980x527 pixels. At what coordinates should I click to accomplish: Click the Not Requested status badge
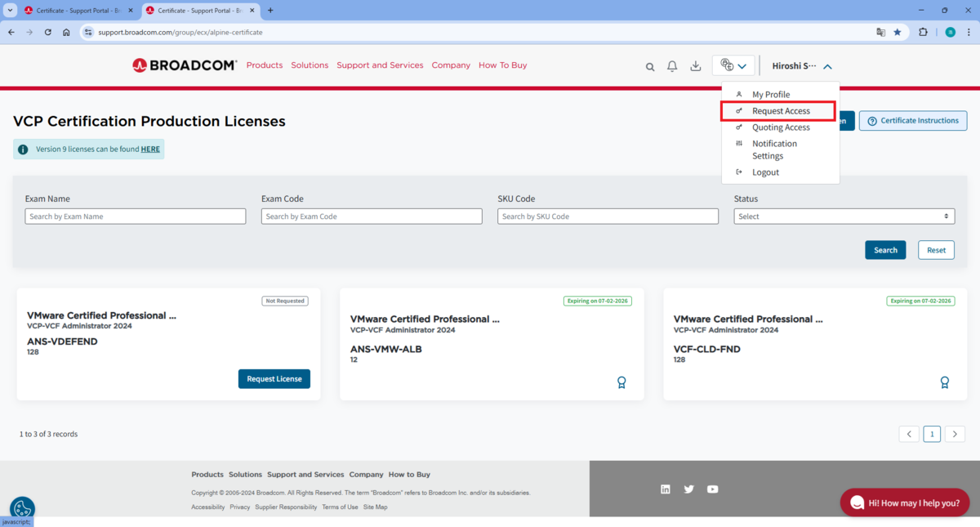pos(284,301)
